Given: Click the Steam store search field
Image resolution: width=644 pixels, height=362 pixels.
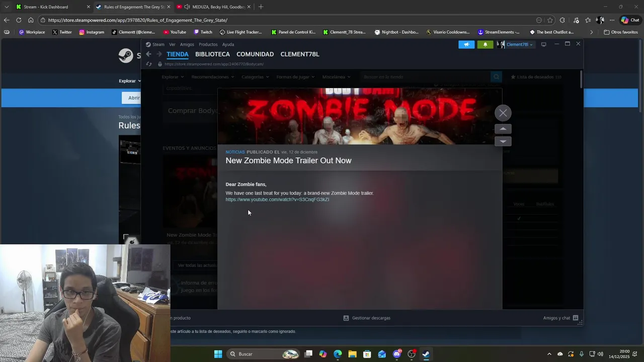Looking at the screenshot, I should pyautogui.click(x=425, y=77).
